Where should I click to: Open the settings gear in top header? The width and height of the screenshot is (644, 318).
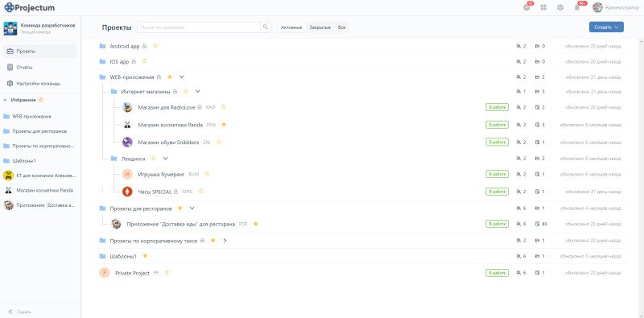560,7
